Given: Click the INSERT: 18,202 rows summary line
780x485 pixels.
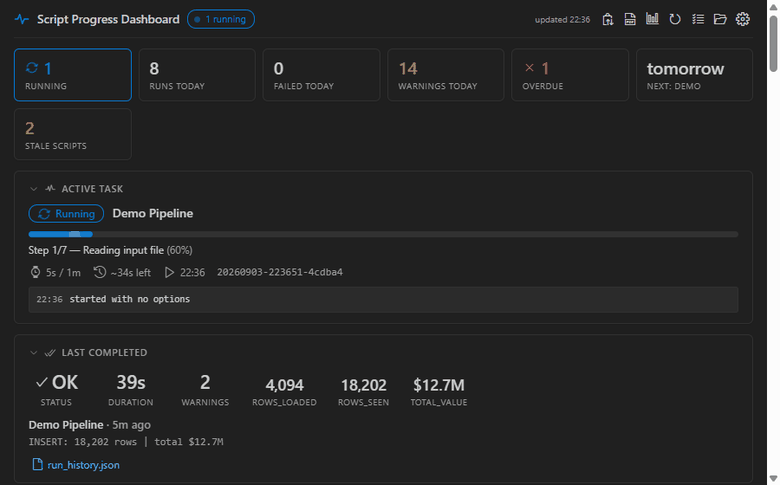Looking at the screenshot, I should pyautogui.click(x=126, y=442).
